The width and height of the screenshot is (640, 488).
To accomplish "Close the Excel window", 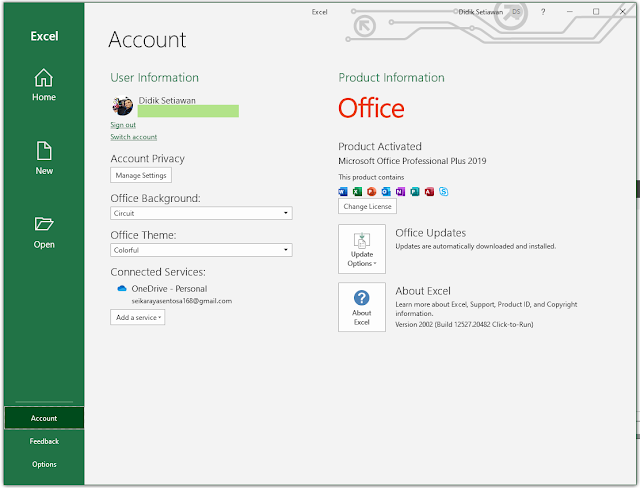I will [622, 12].
